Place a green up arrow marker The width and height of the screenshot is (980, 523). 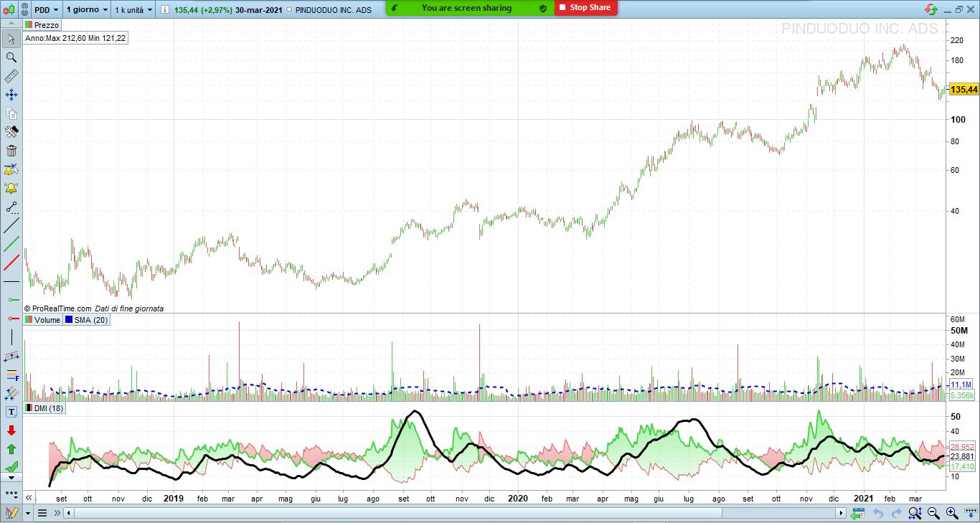point(11,449)
